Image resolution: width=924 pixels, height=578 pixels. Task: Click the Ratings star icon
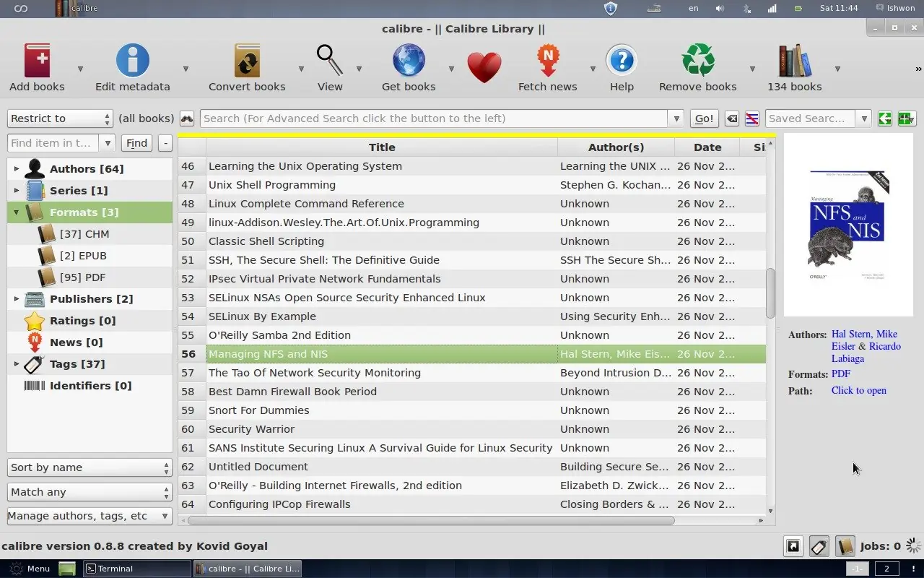[x=35, y=320]
